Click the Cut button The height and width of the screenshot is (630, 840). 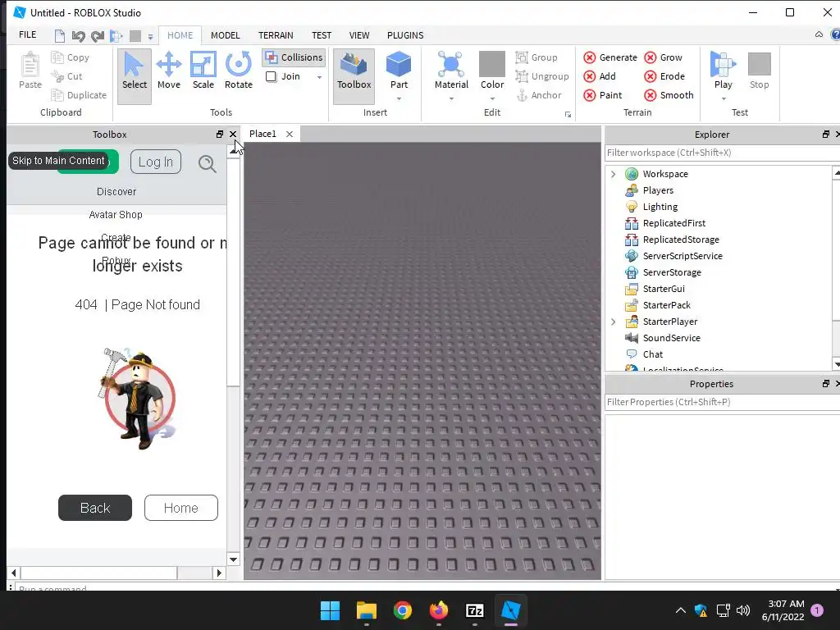67,76
